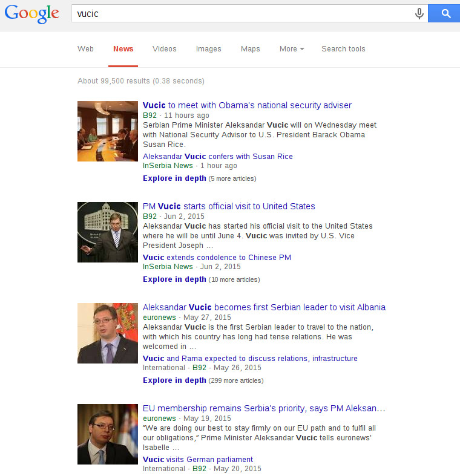The width and height of the screenshot is (460, 476).
Task: Click thumbnail for the EU membership article
Action: pos(108,434)
